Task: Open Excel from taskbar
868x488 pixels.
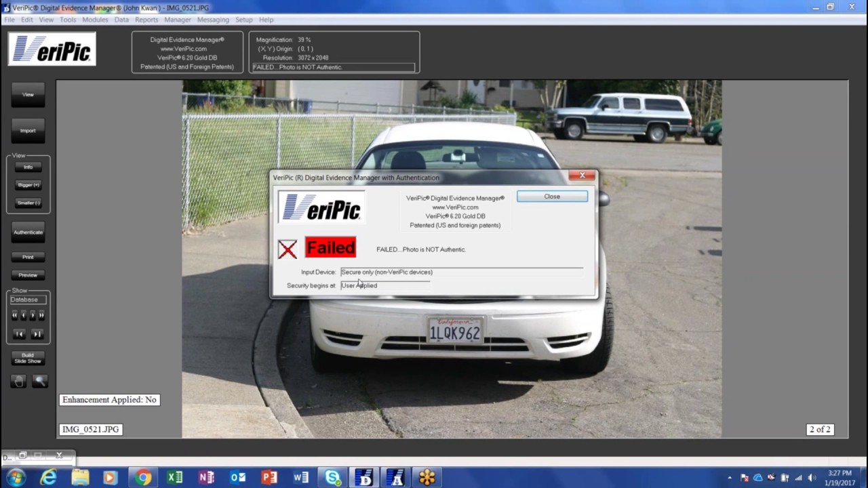Action: [x=174, y=478]
